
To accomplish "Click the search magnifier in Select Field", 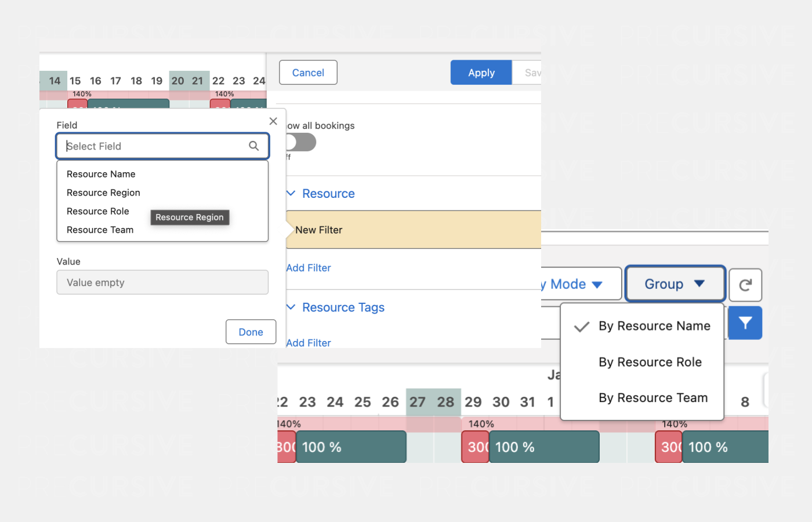I will (x=253, y=146).
